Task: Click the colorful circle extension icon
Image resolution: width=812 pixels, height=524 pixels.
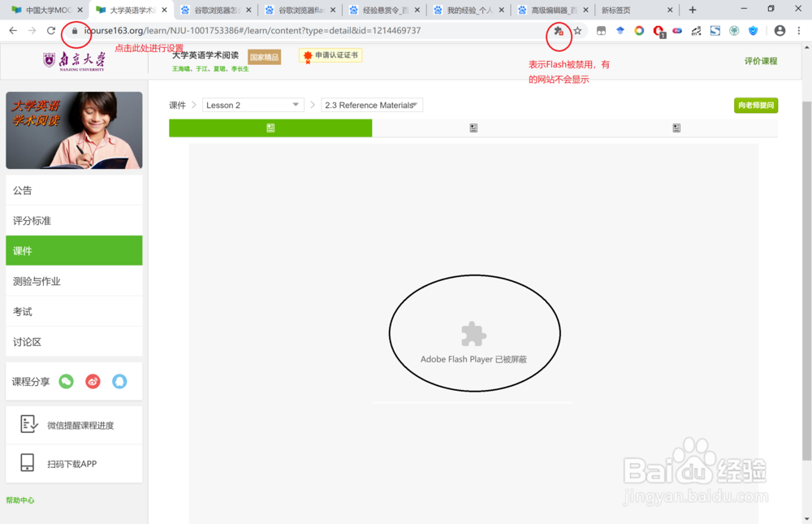Action: 639,31
